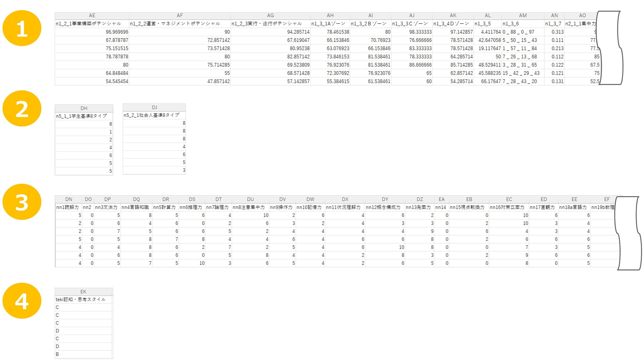Select the n1_2_2運営・マネジメントポテンシャル header cell
Image resolution: width=644 pixels, height=362 pixels.
pyautogui.click(x=180, y=24)
